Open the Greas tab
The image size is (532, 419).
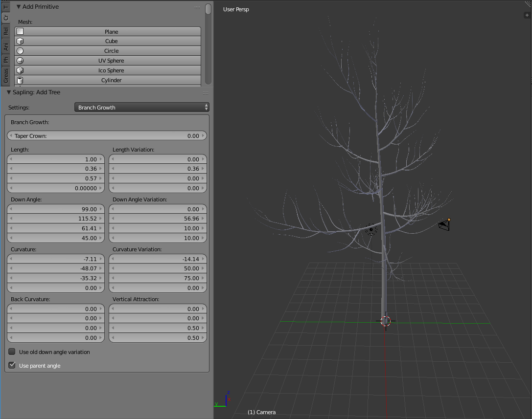[5, 76]
